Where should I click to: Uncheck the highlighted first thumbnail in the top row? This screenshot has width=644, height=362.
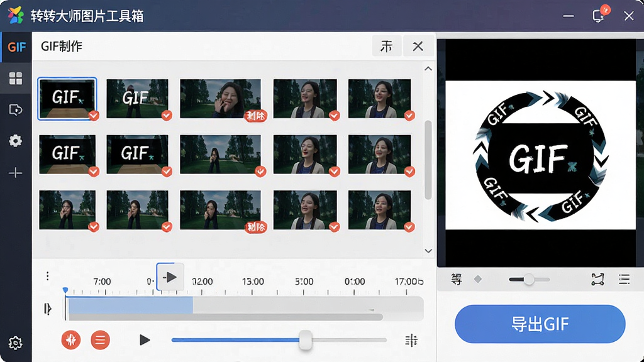94,116
